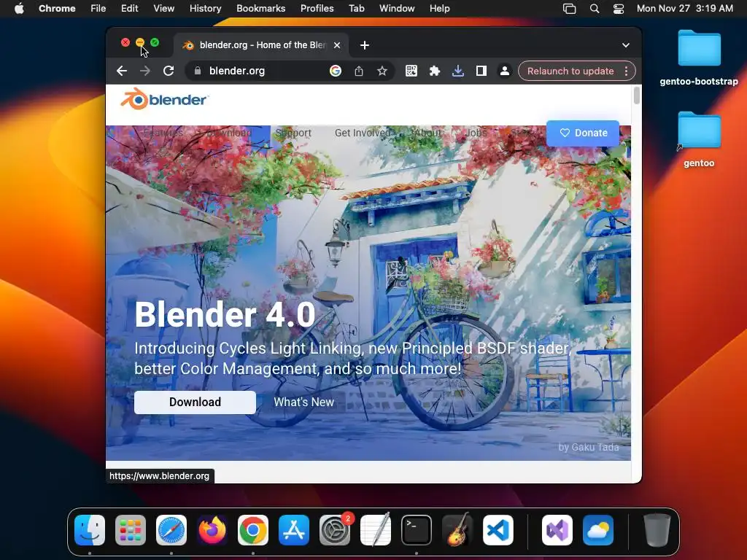The width and height of the screenshot is (747, 560).
Task: Open the Extensions puzzle icon
Action: (x=435, y=71)
